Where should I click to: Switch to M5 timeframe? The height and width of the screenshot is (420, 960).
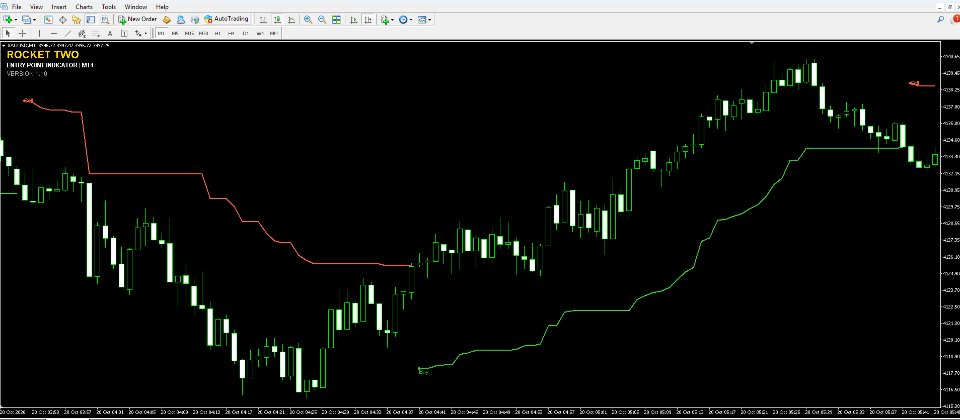point(175,33)
